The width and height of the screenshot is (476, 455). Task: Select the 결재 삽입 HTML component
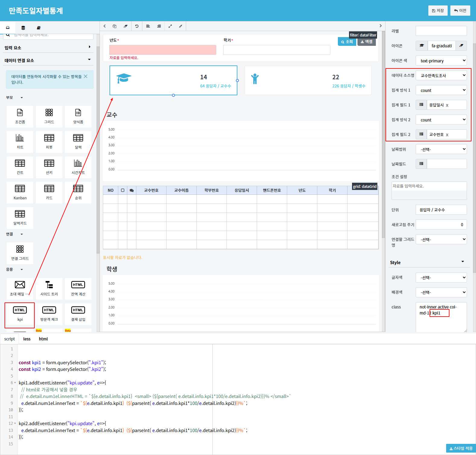[x=78, y=314]
